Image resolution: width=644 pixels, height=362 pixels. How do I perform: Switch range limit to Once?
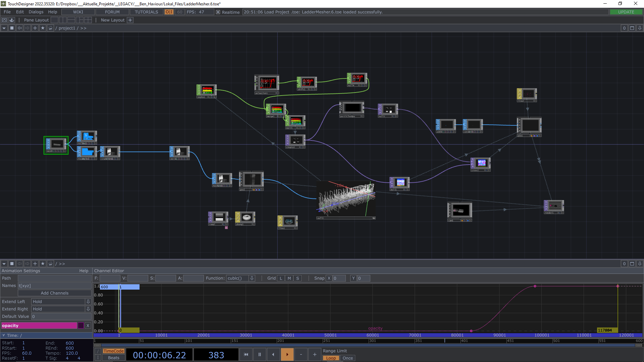coord(347,358)
